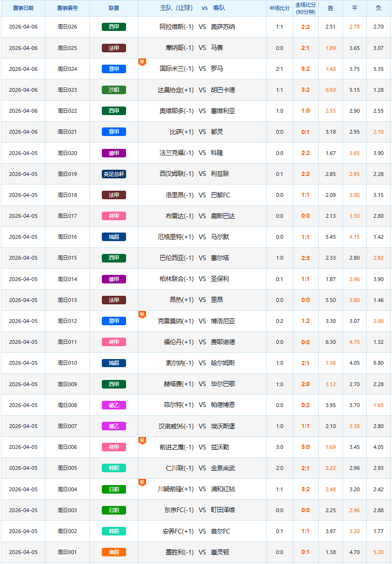The width and height of the screenshot is (392, 564).
Task: Click 达曼协定 win odds 6.50
Action: point(330,90)
